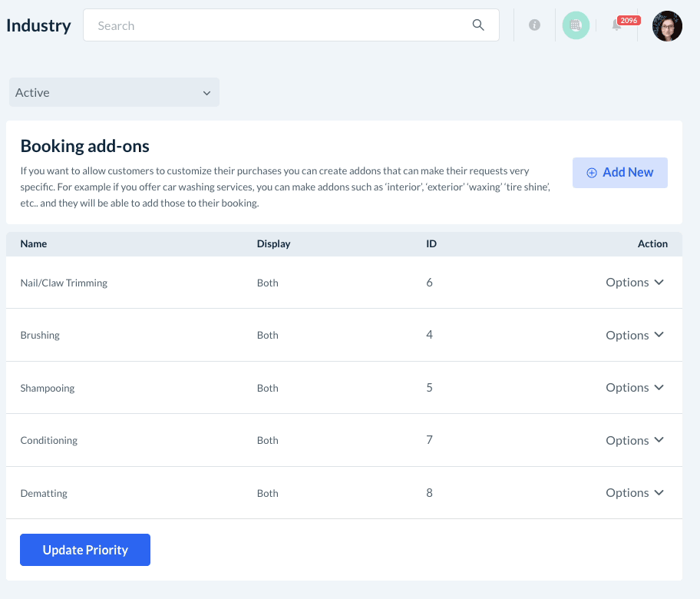Open the user profile avatar
700x599 pixels.
coord(667,26)
